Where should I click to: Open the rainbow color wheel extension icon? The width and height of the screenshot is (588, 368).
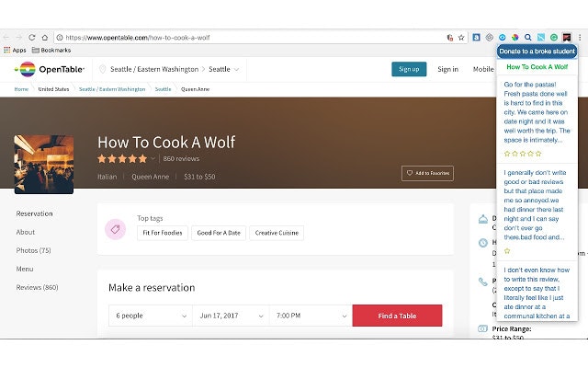pyautogui.click(x=515, y=37)
